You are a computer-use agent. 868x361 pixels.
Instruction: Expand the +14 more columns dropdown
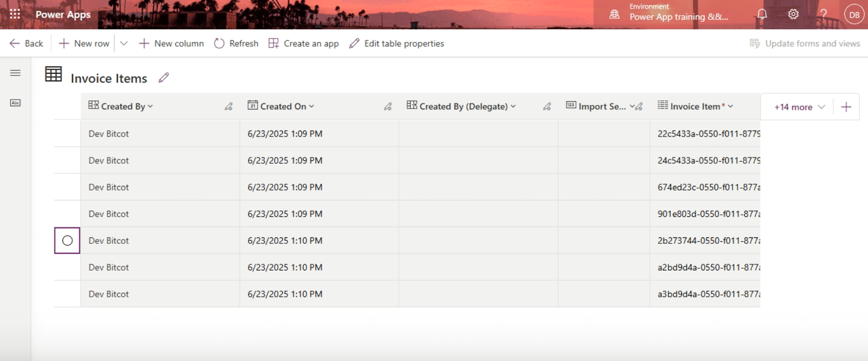799,107
